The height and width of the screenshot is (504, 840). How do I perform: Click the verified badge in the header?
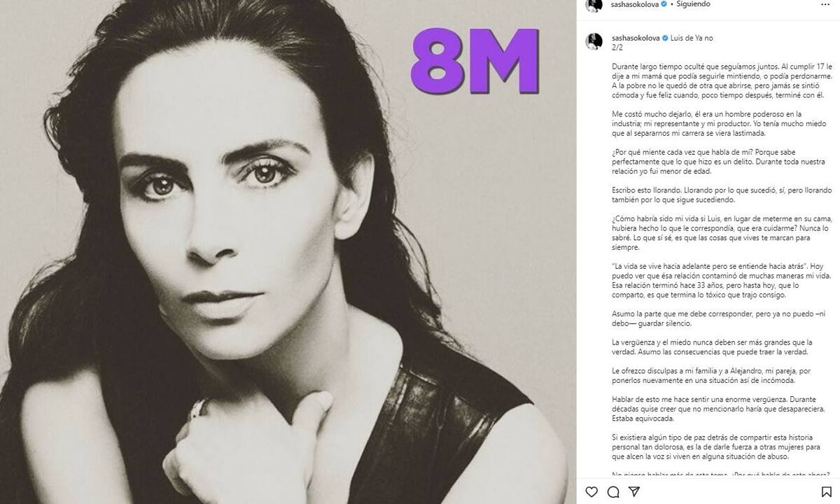[666, 3]
